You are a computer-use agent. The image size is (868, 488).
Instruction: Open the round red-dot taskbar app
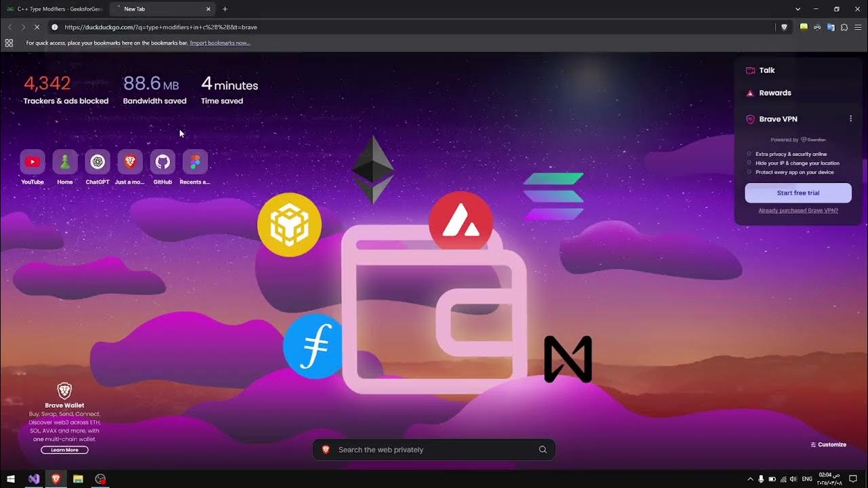(100, 479)
